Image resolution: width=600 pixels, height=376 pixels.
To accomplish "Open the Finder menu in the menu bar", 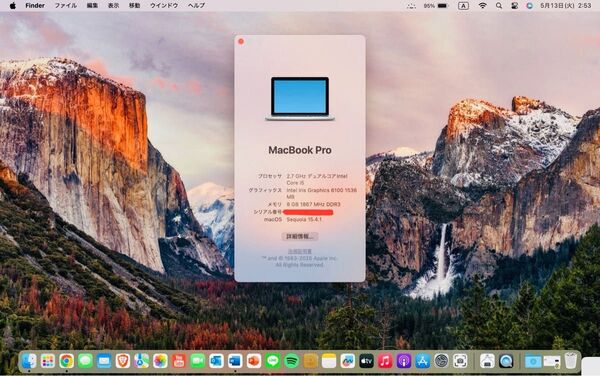I will (x=35, y=6).
